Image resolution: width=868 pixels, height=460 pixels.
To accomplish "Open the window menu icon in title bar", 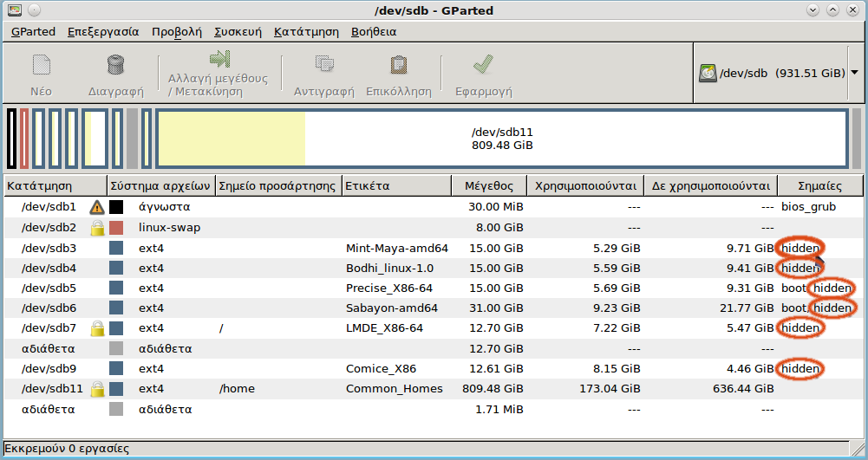I will coord(14,10).
